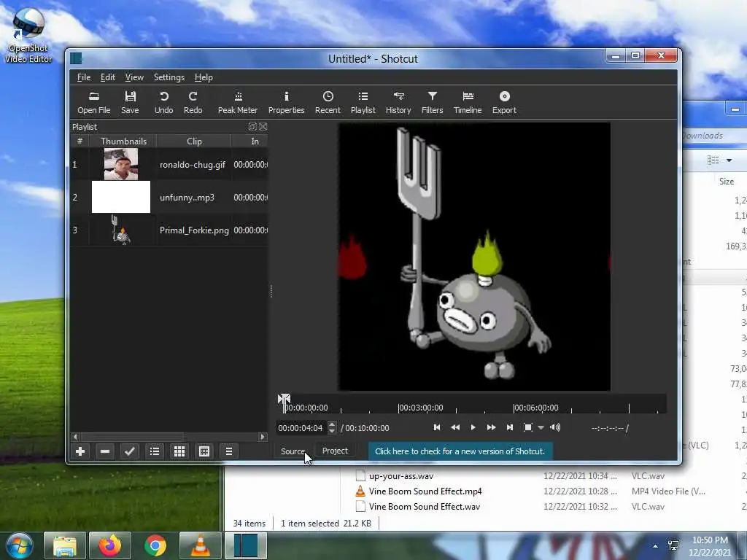Open the Edit menu

[x=108, y=77]
